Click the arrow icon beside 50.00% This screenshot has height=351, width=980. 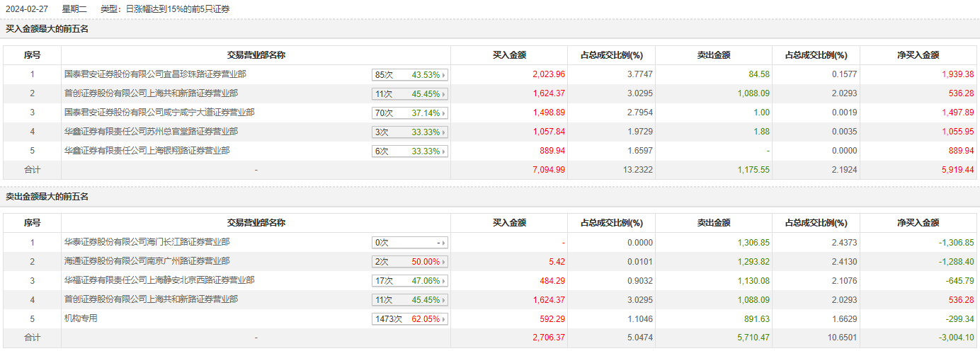445,262
